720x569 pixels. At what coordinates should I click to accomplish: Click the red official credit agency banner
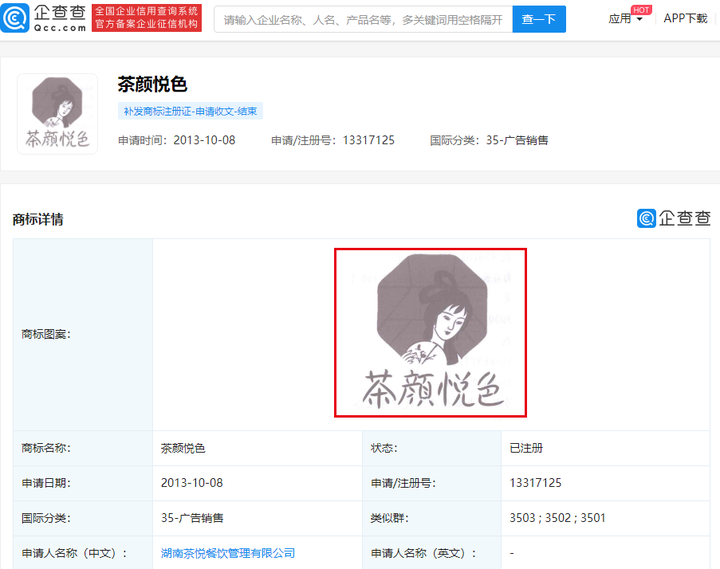[x=146, y=18]
